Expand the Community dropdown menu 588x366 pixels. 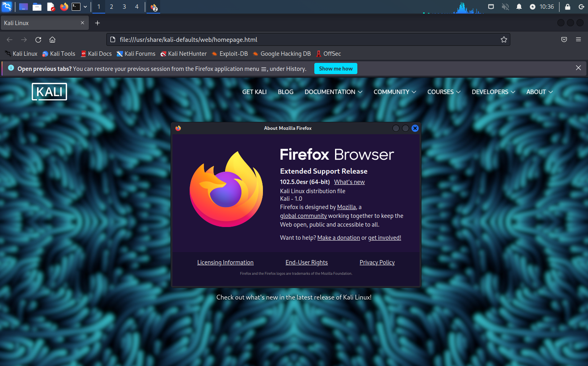(x=394, y=92)
